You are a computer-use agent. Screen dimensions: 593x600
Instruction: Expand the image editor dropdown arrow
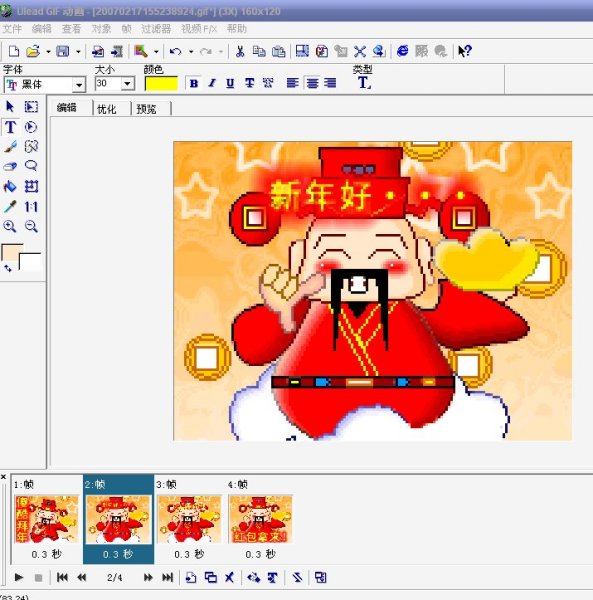click(x=156, y=51)
